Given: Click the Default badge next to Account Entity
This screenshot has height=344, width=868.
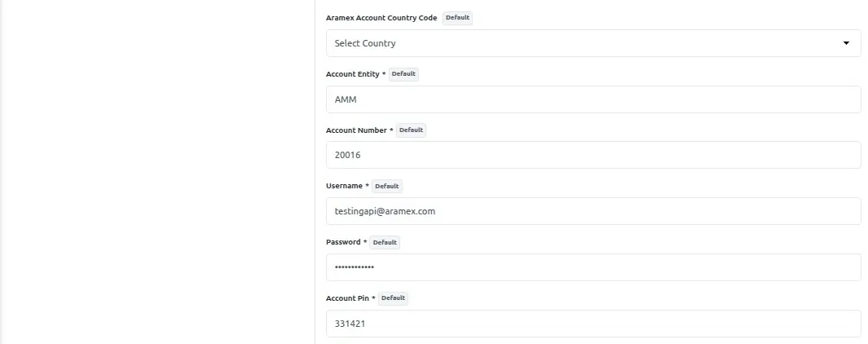Looking at the screenshot, I should click(x=403, y=73).
